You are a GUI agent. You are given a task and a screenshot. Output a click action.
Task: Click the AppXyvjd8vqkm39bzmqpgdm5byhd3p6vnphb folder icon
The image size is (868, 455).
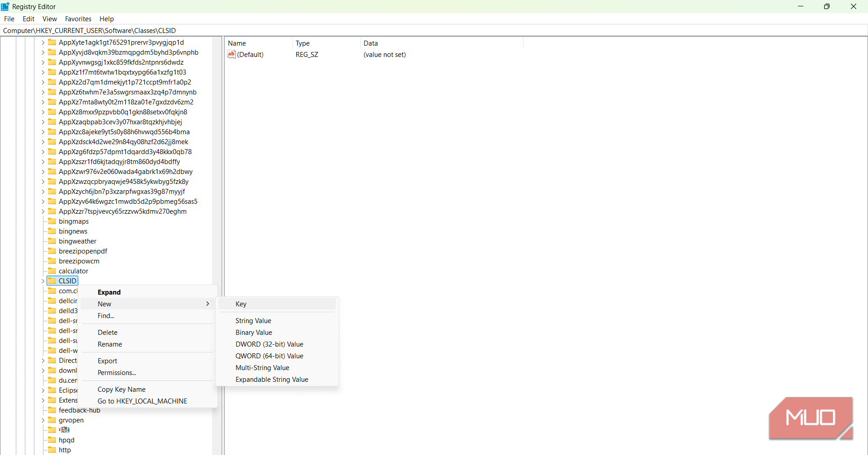pos(52,52)
